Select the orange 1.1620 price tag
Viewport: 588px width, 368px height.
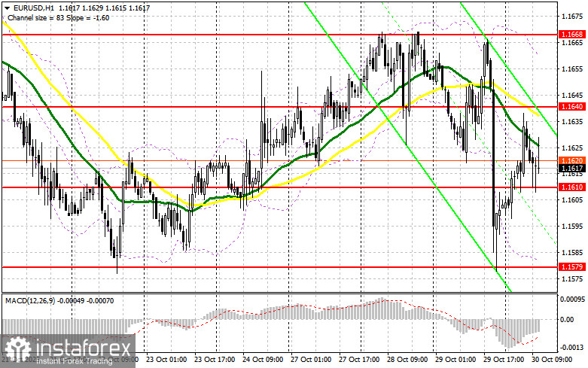click(x=572, y=161)
